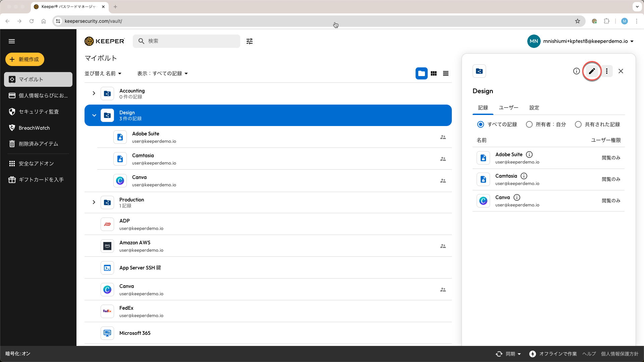Switch to grid view layout
The width and height of the screenshot is (644, 362).
coord(434,73)
